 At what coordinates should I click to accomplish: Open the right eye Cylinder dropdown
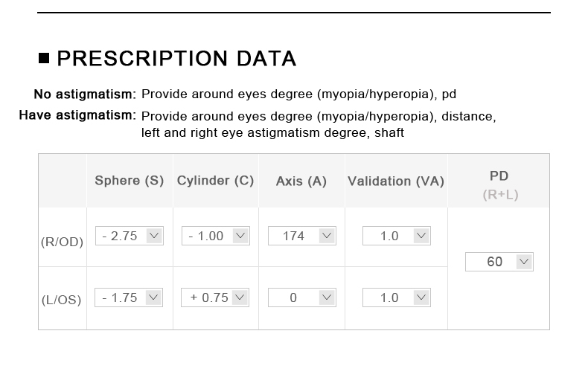coord(216,236)
